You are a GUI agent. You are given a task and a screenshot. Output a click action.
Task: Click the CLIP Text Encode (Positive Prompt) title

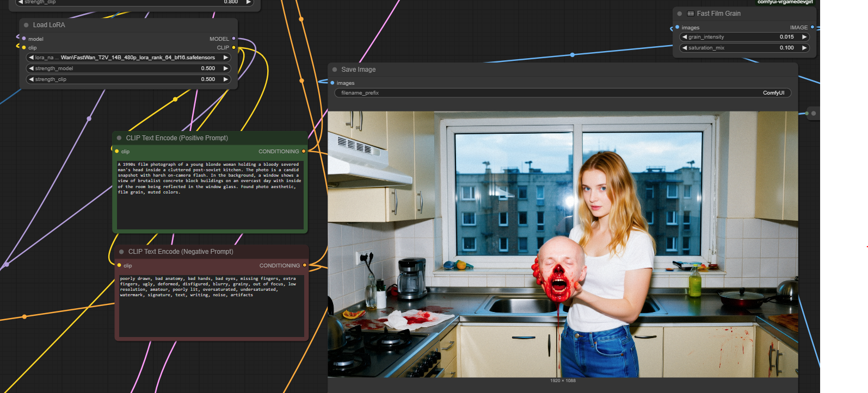(177, 138)
